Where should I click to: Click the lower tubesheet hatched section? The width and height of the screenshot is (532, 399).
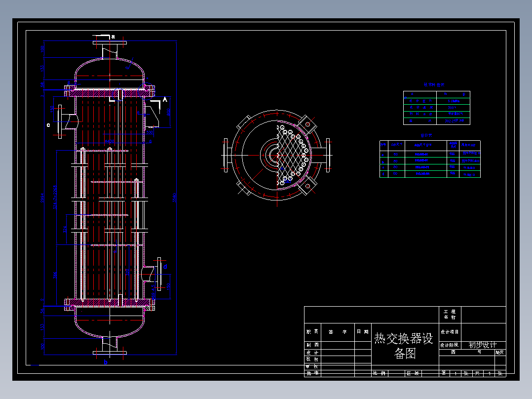pos(110,302)
